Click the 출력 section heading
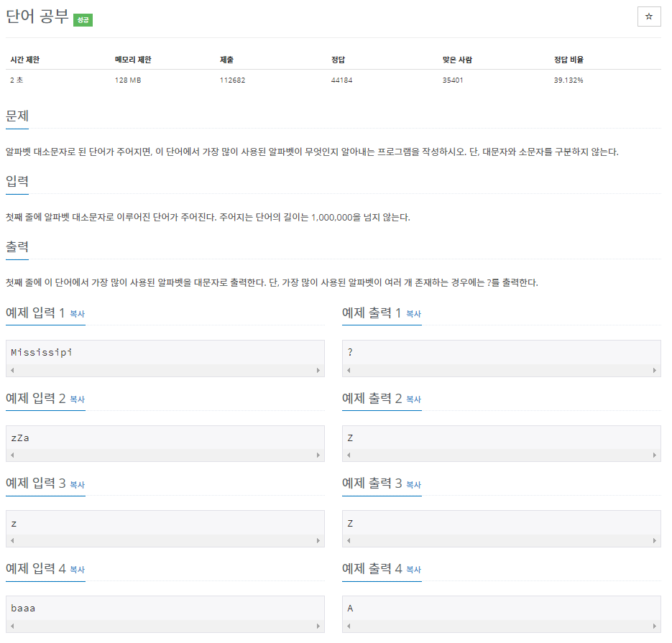The height and width of the screenshot is (643, 672). pos(17,246)
